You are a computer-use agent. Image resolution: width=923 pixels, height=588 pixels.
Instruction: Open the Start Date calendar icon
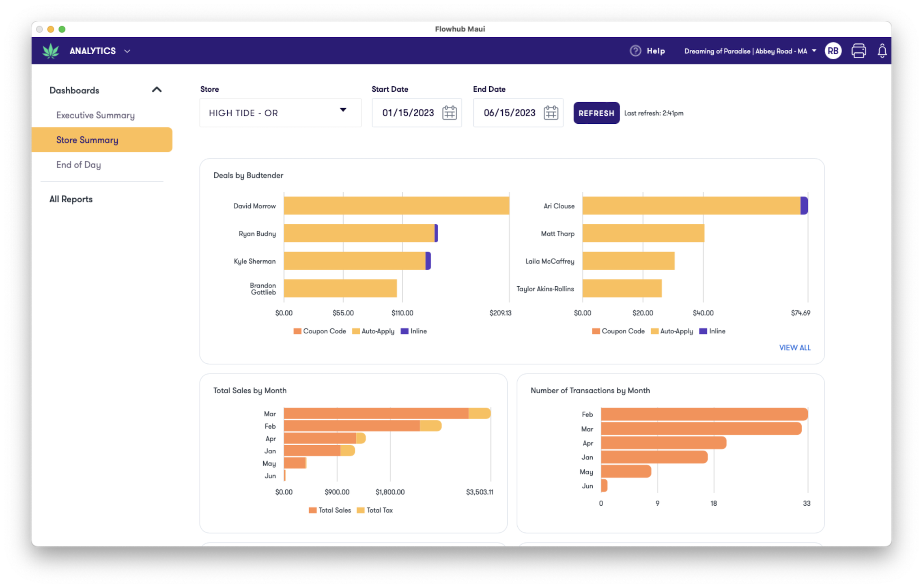pyautogui.click(x=449, y=113)
